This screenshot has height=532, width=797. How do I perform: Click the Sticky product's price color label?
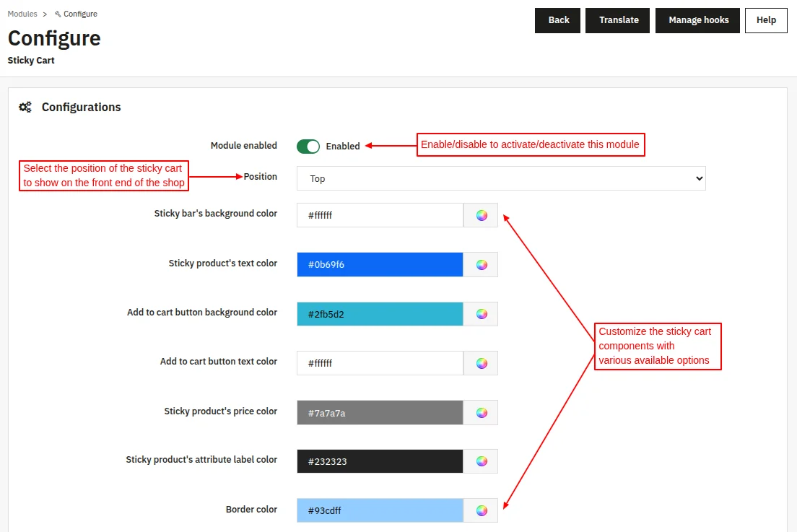click(x=221, y=411)
